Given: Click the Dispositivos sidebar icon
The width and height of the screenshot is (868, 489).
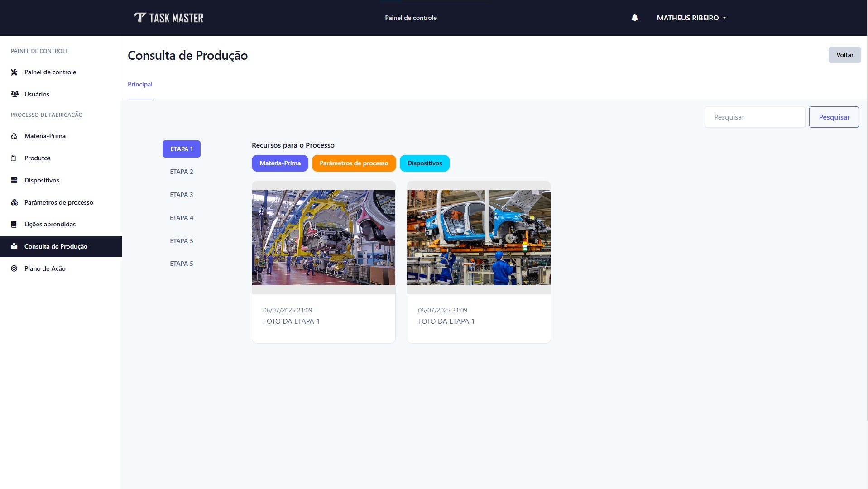Looking at the screenshot, I should pos(14,180).
